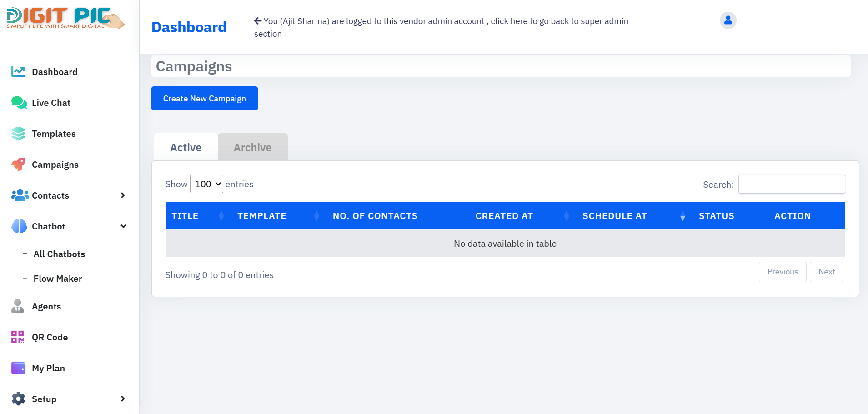Expand the Contacts submenu chevron
868x414 pixels.
[x=123, y=195]
